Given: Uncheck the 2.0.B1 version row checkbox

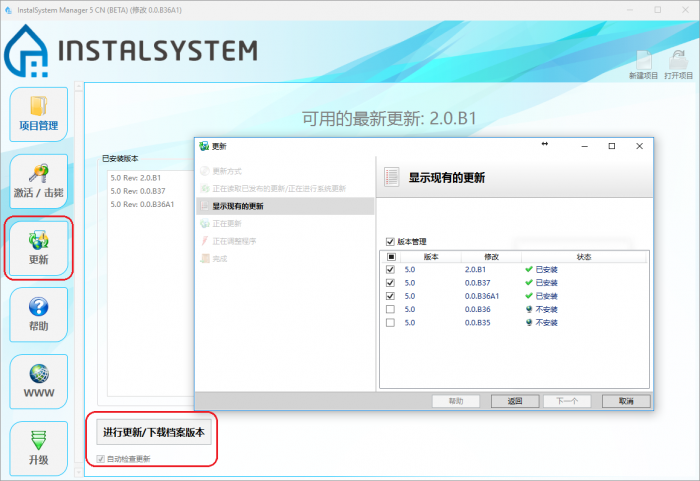Looking at the screenshot, I should point(390,269).
